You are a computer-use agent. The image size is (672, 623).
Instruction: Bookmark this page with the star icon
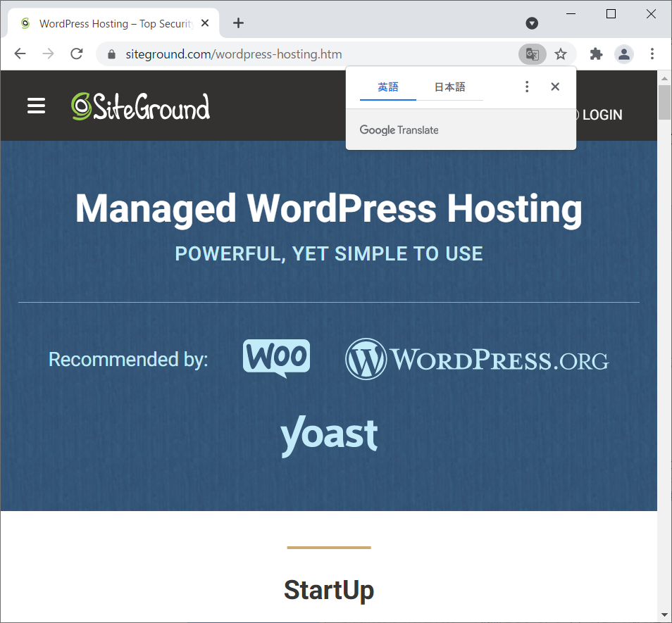(x=561, y=54)
